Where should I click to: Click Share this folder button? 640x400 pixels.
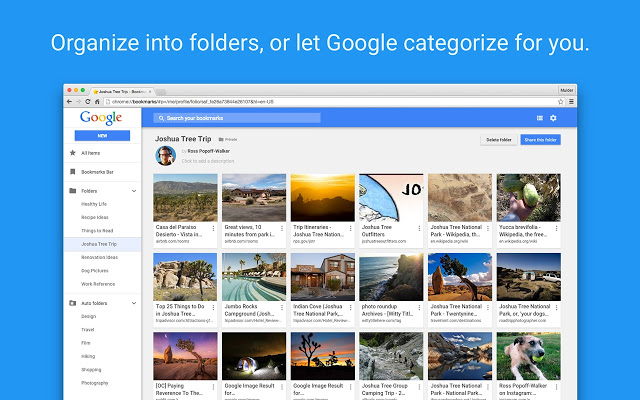(x=540, y=140)
